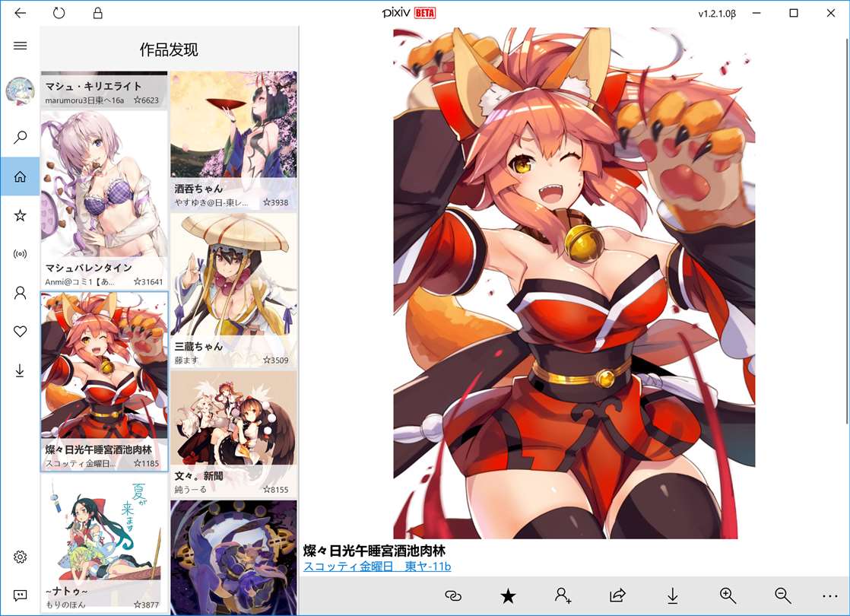Open the ~ナトゥ~ artwork thumbnail

point(103,543)
